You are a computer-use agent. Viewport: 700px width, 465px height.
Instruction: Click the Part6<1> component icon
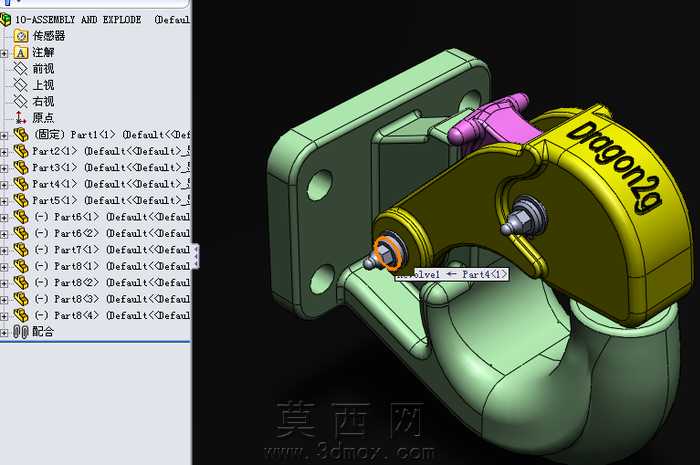coord(21,217)
